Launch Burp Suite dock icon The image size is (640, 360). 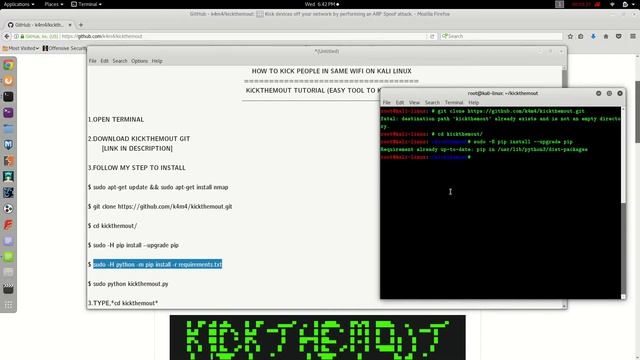8,161
